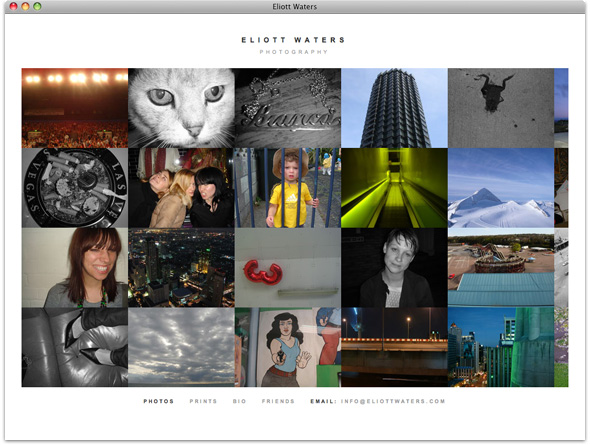Open the tall dark skyscraper photo

click(394, 108)
